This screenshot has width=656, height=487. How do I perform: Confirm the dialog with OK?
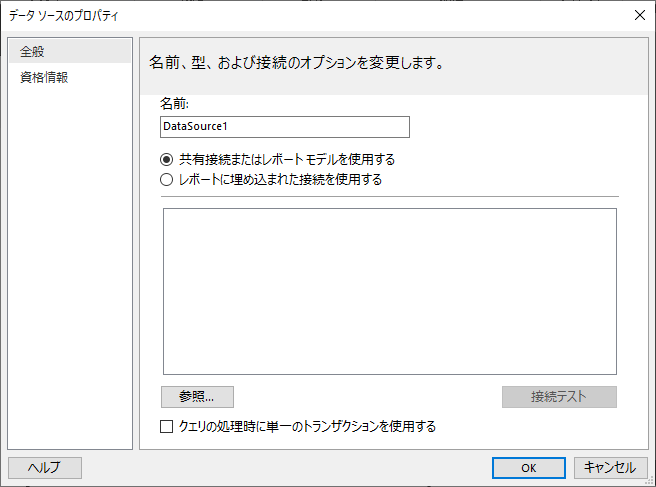(x=529, y=467)
